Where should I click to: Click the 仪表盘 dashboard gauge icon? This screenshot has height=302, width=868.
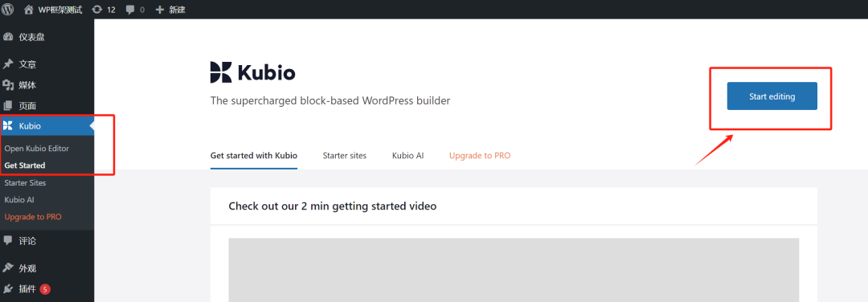[x=8, y=38]
